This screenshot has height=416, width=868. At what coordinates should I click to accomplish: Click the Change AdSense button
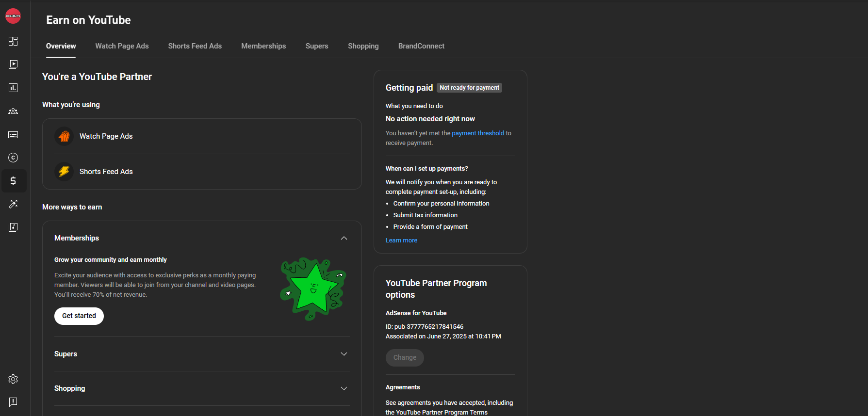405,358
